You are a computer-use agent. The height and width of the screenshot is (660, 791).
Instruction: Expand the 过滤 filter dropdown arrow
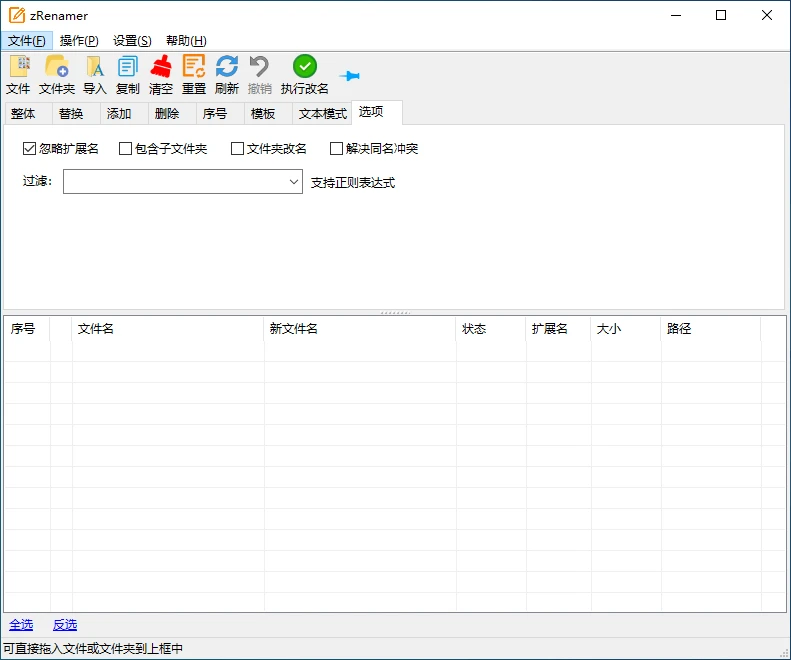tap(294, 182)
